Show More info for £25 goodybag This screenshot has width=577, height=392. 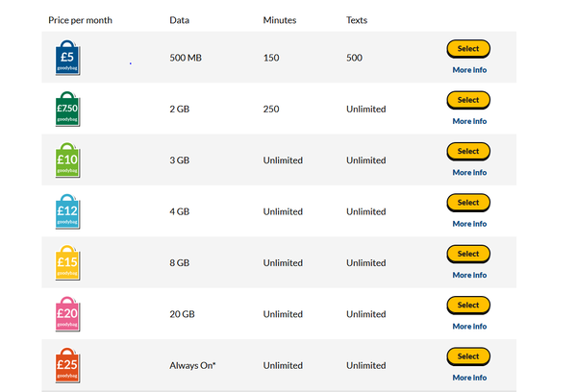[469, 378]
